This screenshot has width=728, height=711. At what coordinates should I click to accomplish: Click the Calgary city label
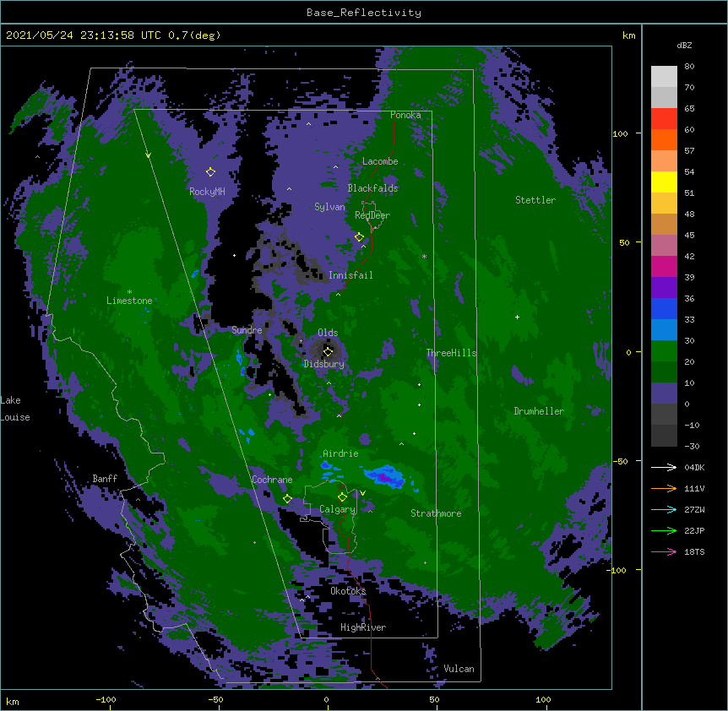click(338, 509)
